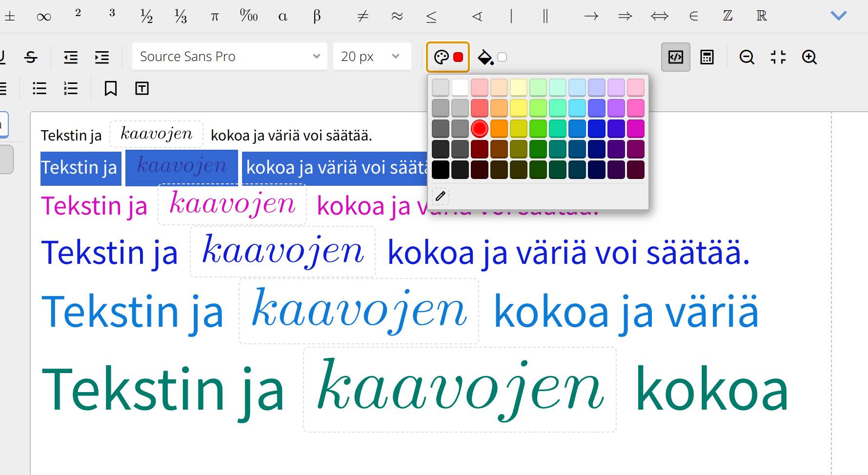Insert the one-half fraction symbol
Image resolution: width=868 pixels, height=475 pixels.
coord(146,16)
